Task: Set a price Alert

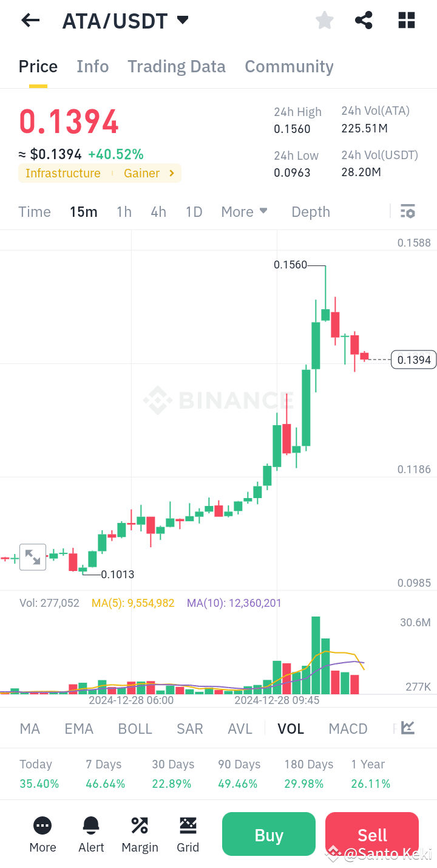Action: 91,834
